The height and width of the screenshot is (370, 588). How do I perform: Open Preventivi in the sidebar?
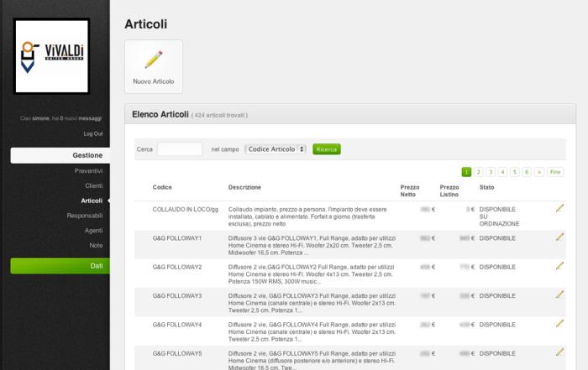pyautogui.click(x=88, y=171)
